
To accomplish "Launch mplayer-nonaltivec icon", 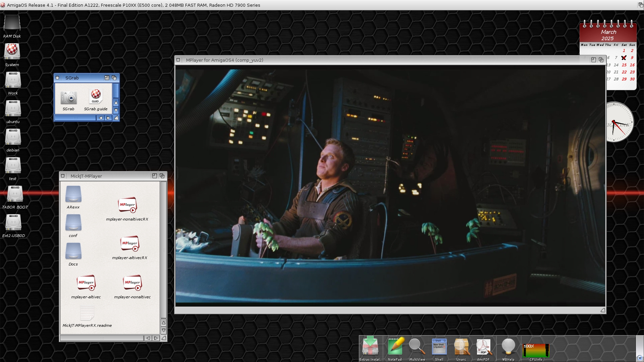I will (x=132, y=283).
